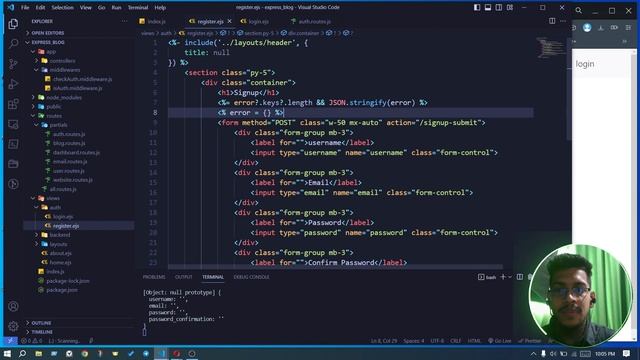The height and width of the screenshot is (360, 640).
Task: Open the Manage gear icon
Action: coord(13,326)
